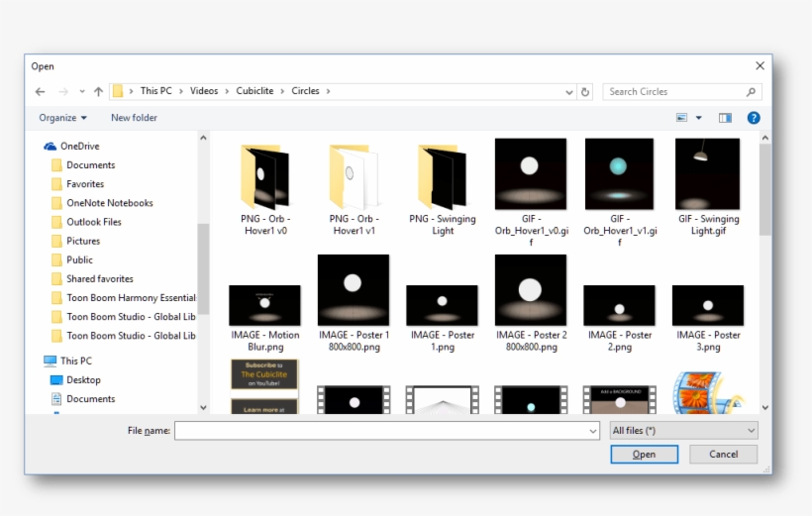Change view with the view icon
This screenshot has height=516, width=812.
(x=681, y=118)
